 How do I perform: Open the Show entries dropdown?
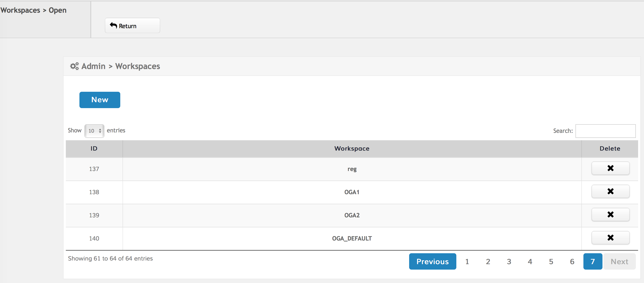click(x=94, y=131)
